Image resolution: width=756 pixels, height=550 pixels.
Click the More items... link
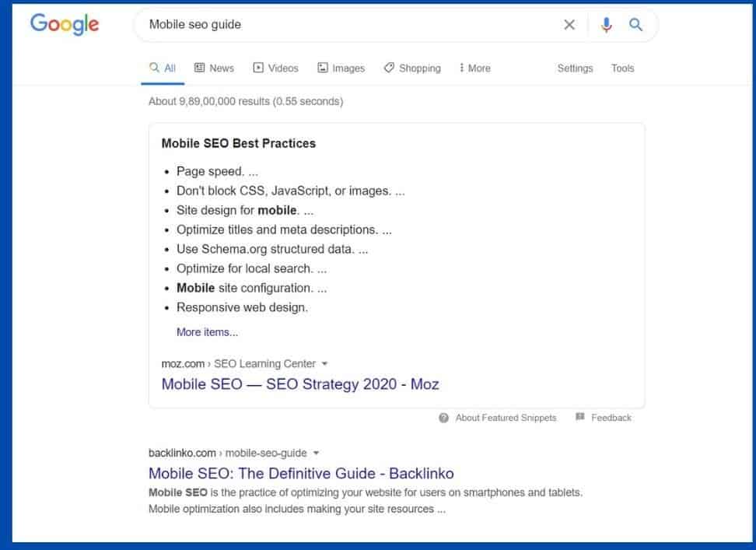[208, 332]
